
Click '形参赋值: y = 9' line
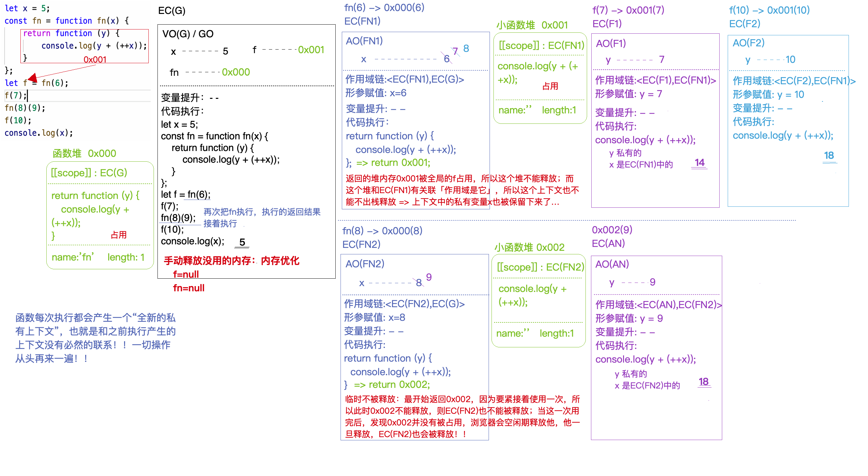tap(629, 319)
